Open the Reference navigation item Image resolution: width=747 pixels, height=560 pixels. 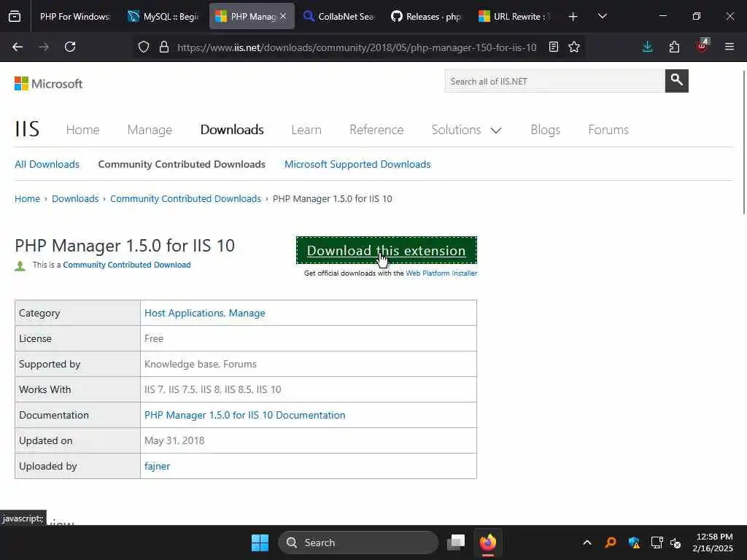[376, 130]
